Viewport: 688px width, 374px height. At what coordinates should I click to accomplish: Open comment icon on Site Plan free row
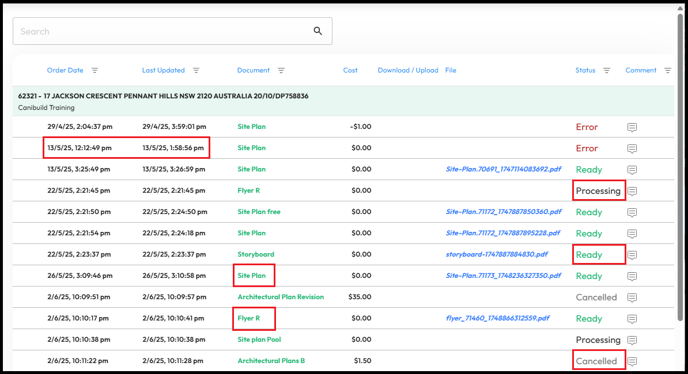click(632, 212)
